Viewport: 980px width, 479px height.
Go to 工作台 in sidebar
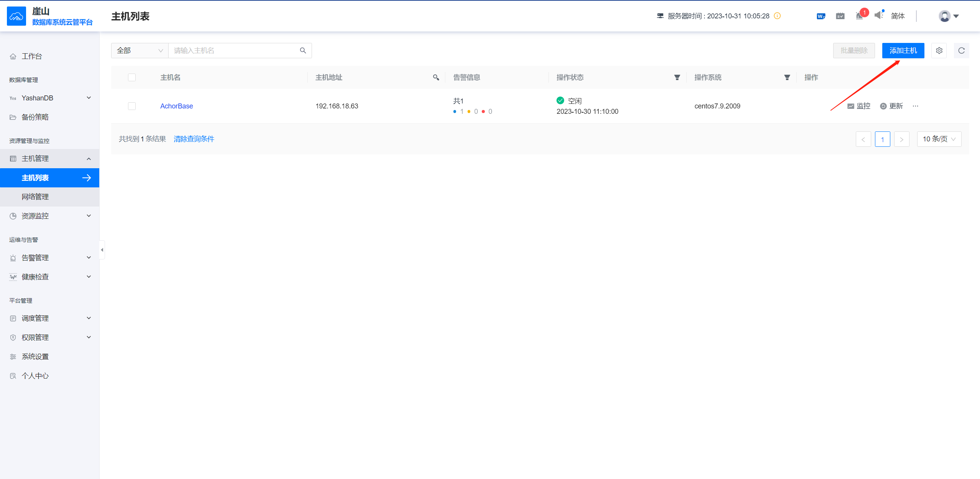pyautogui.click(x=32, y=56)
